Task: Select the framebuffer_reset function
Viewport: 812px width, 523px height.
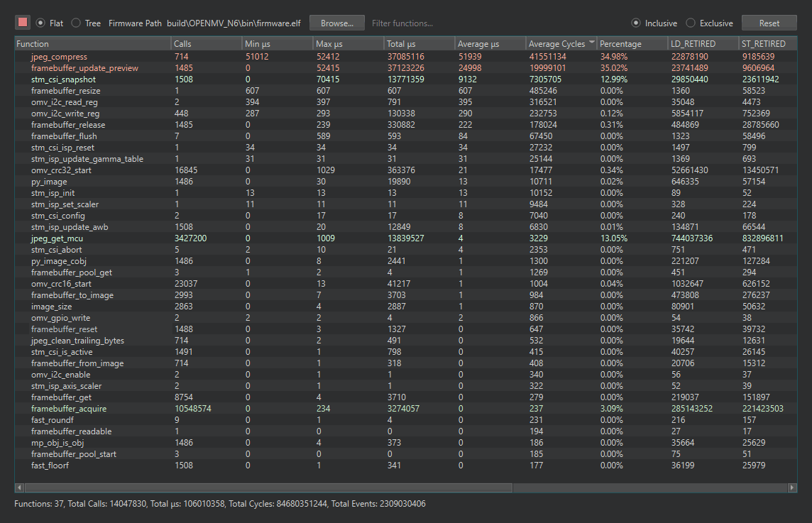Action: [406, 329]
